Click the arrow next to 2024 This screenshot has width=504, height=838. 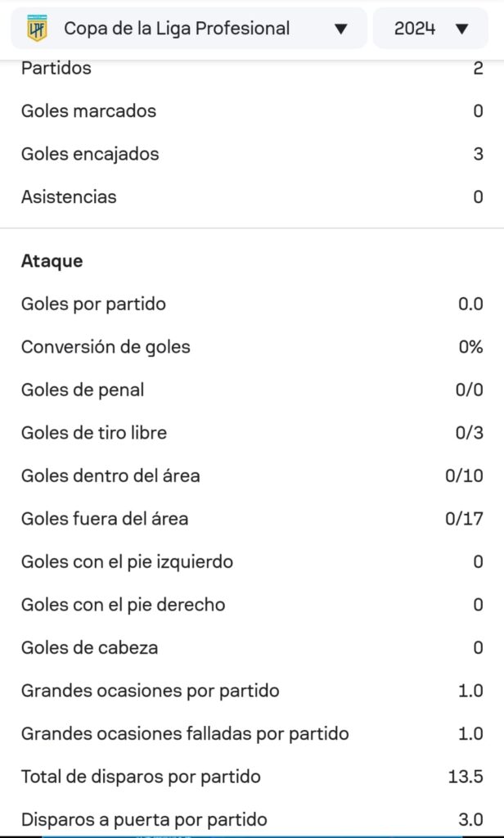click(x=461, y=29)
